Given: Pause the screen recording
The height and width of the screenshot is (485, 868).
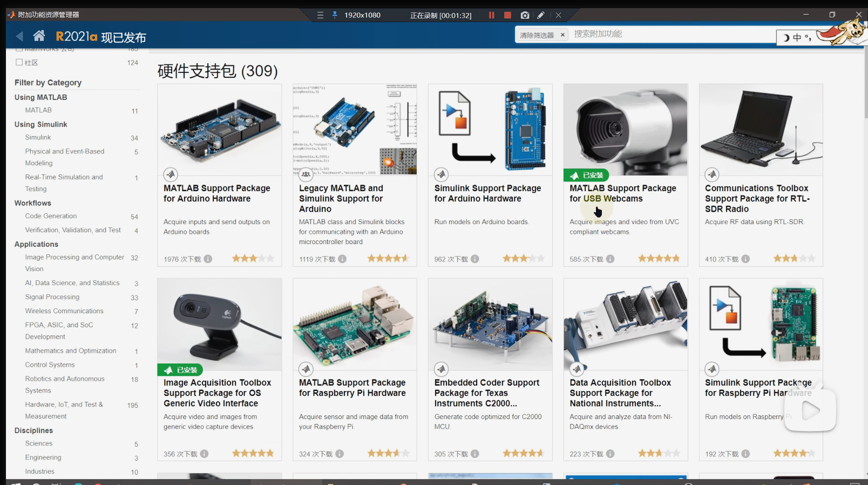Looking at the screenshot, I should [x=491, y=15].
